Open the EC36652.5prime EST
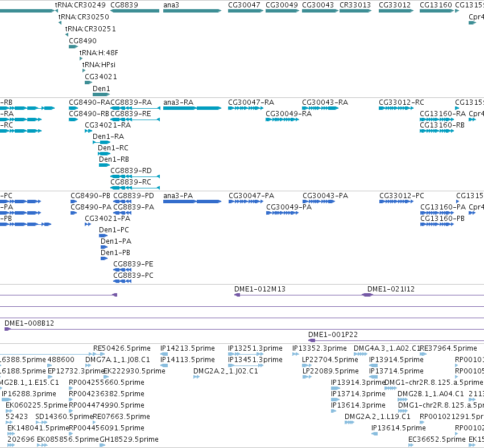The width and height of the screenshot is (484, 448). (x=411, y=445)
